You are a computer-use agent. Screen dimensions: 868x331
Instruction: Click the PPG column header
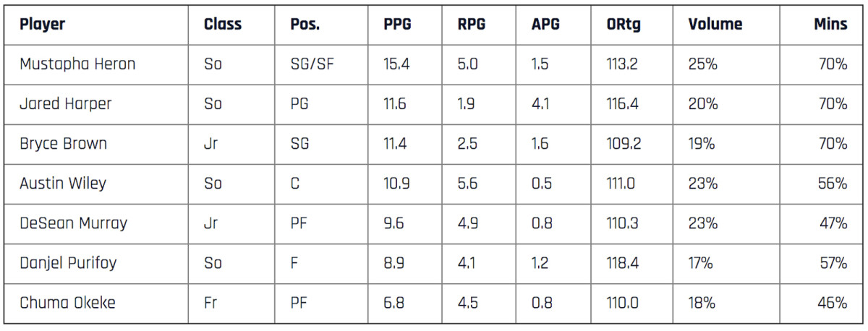397,24
